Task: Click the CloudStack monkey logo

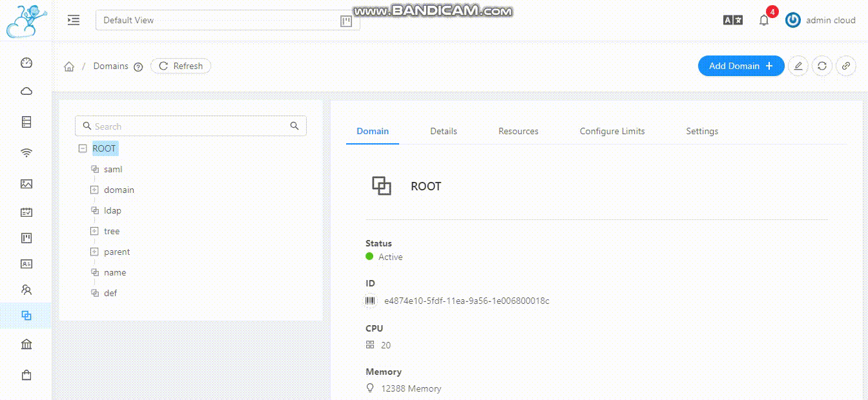Action: pos(26,20)
